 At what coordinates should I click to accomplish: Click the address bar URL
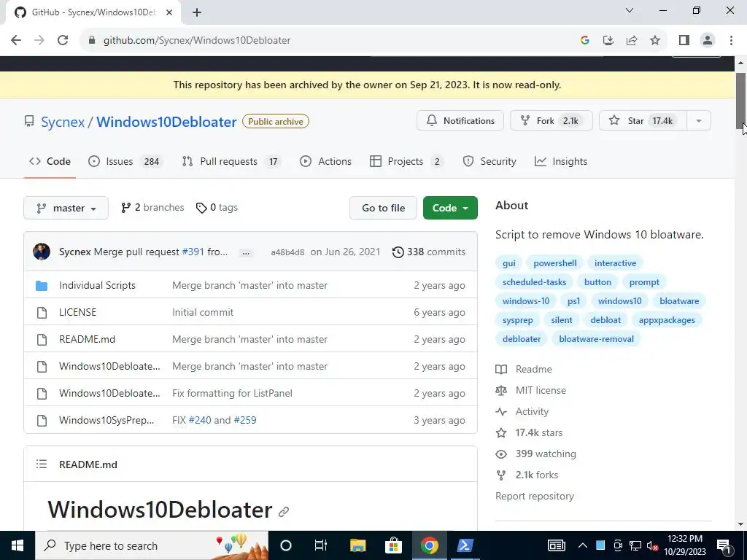coord(197,41)
